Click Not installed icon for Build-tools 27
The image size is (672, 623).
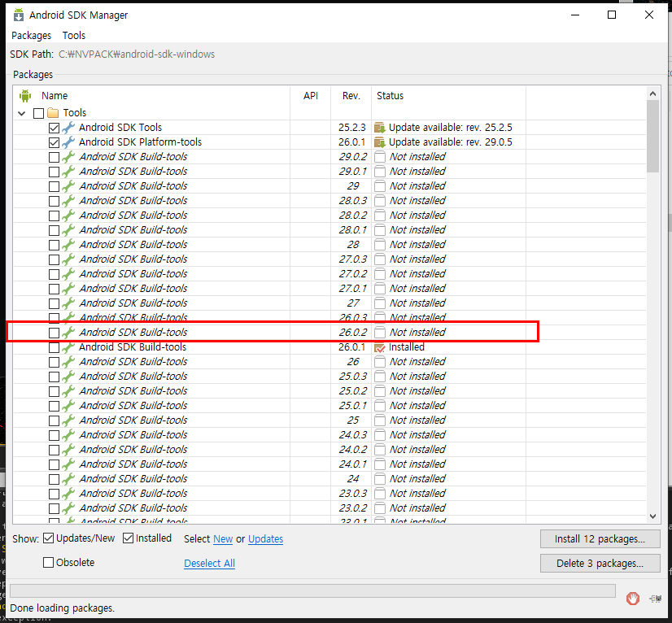380,303
